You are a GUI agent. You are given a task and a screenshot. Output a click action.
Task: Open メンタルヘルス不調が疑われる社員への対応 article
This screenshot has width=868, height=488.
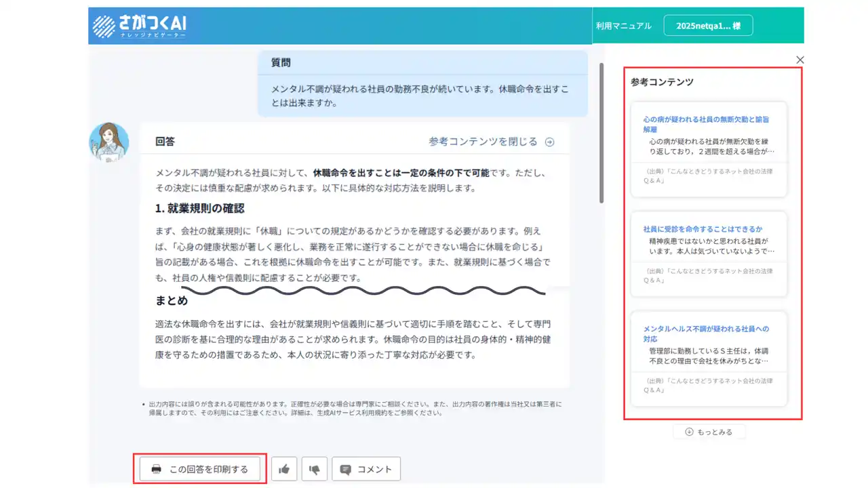point(706,333)
